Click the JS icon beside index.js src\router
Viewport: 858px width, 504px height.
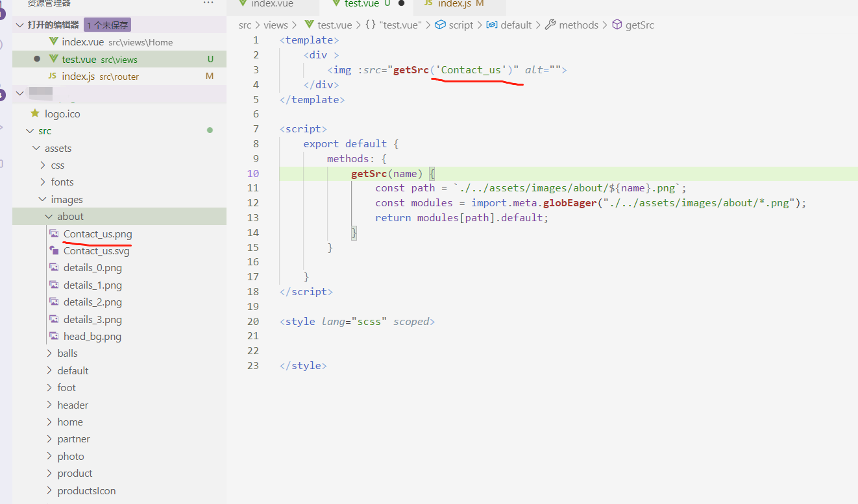pyautogui.click(x=53, y=76)
